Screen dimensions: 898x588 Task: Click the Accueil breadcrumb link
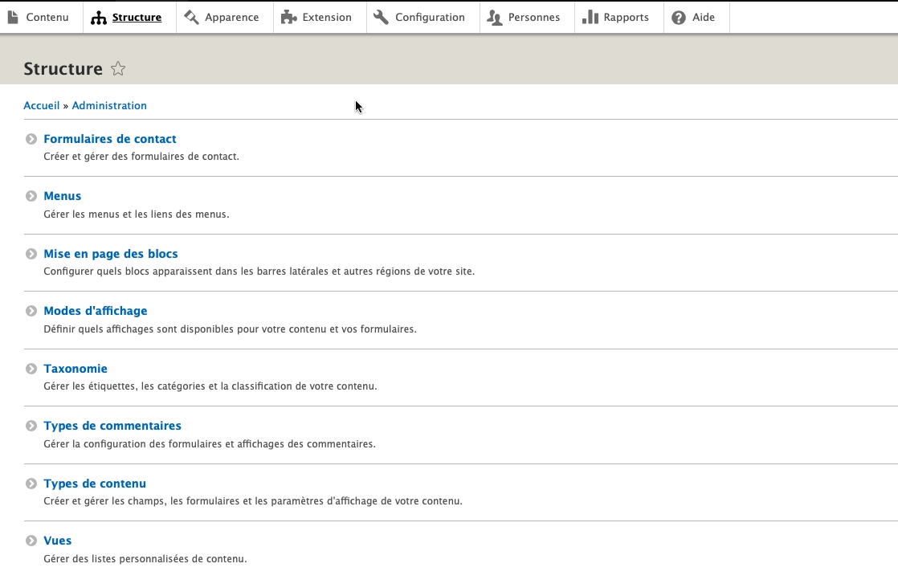41,105
